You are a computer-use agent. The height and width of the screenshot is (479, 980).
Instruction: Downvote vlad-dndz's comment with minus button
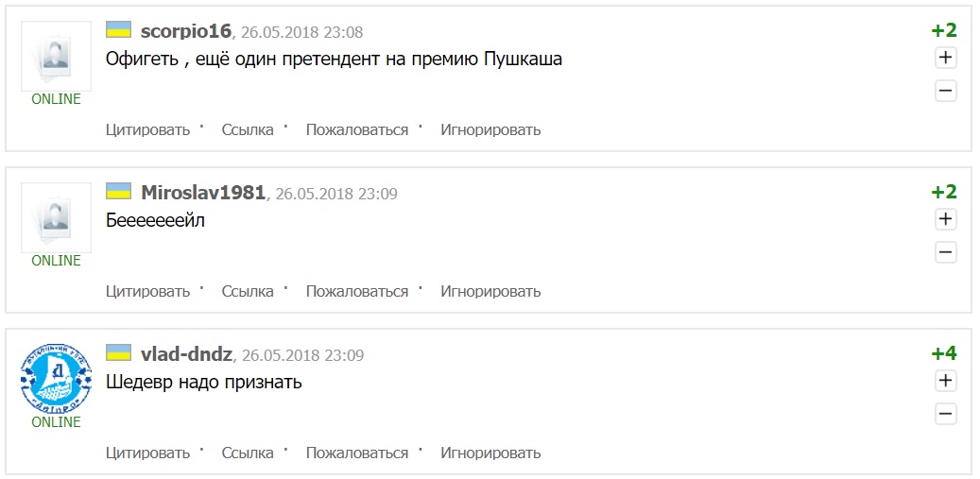[945, 414]
